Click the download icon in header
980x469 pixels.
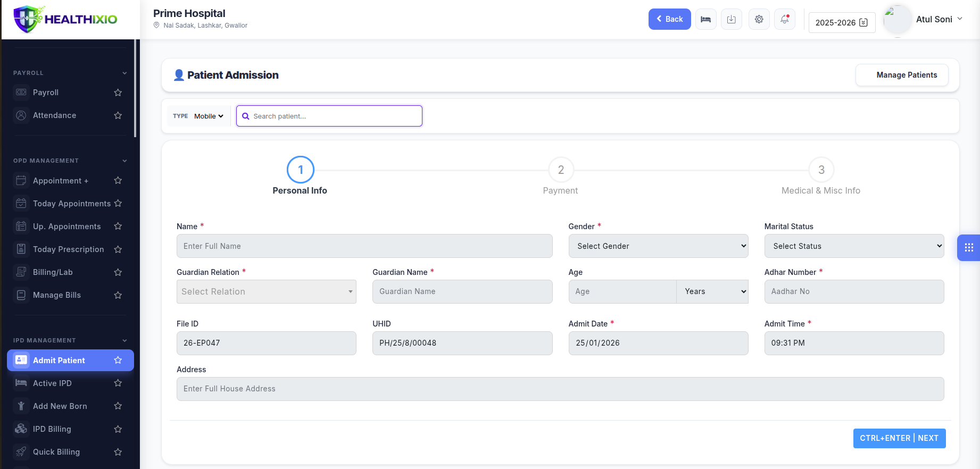(x=732, y=19)
